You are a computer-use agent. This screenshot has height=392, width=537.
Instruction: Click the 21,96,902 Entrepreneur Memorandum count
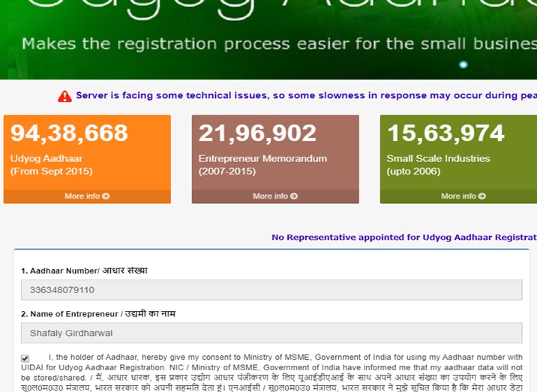pyautogui.click(x=257, y=133)
